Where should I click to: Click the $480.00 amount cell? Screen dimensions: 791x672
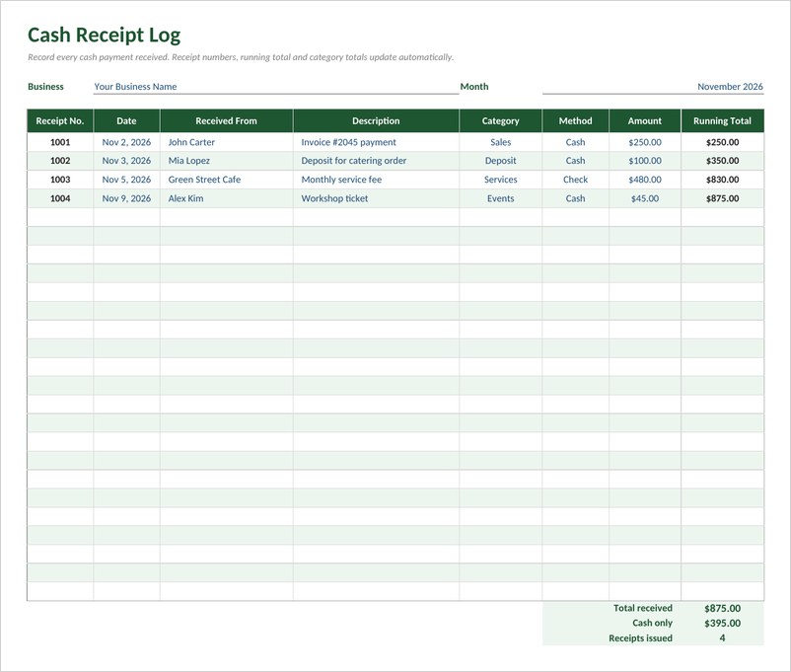[x=645, y=180]
